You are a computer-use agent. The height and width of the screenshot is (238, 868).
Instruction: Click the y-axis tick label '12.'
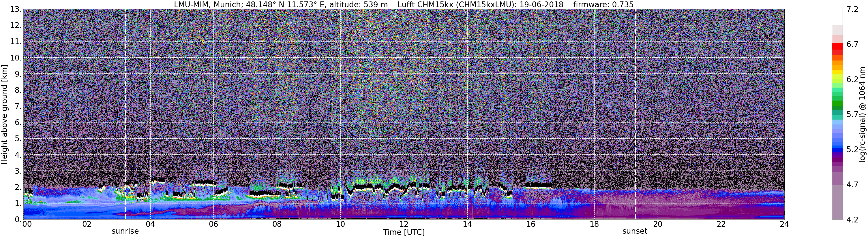coord(16,25)
